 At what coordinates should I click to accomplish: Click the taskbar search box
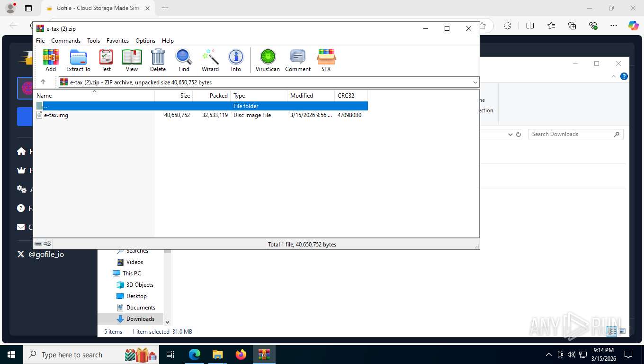click(91, 355)
